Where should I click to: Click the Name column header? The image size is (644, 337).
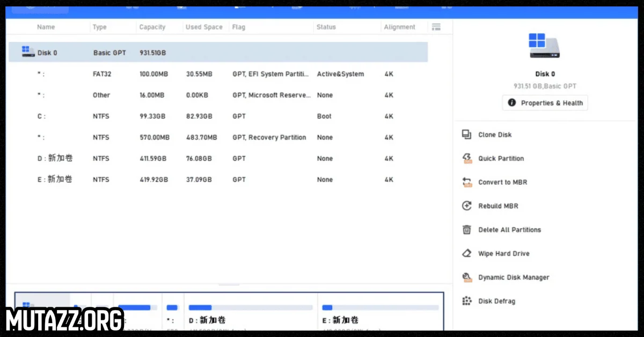46,26
